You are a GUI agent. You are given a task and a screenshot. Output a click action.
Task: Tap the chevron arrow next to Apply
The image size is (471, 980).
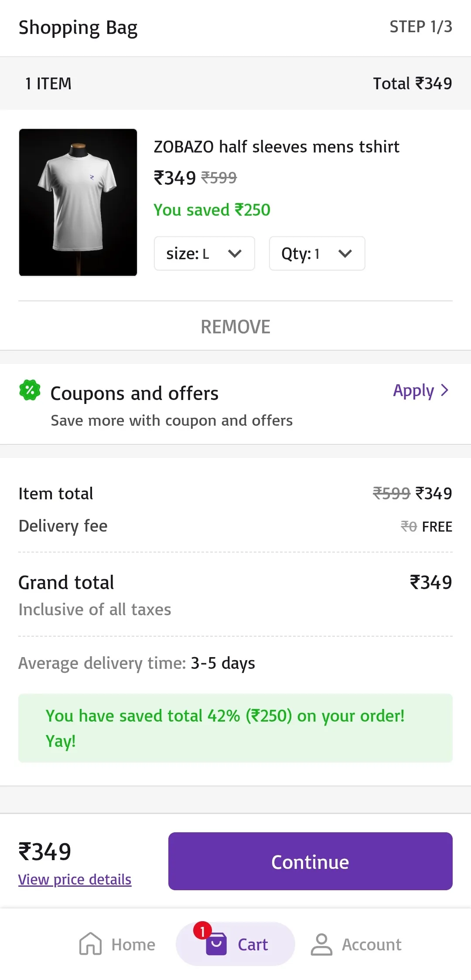pos(444,390)
